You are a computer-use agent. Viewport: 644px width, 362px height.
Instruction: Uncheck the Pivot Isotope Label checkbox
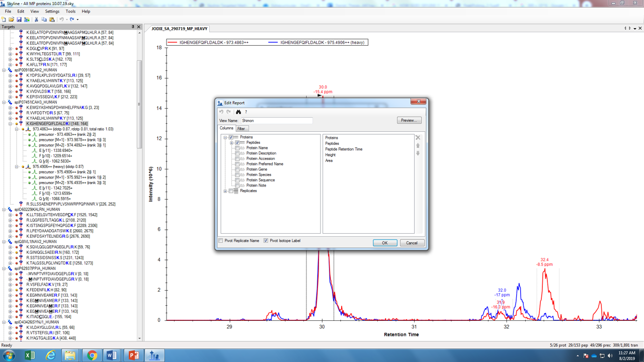pyautogui.click(x=266, y=241)
